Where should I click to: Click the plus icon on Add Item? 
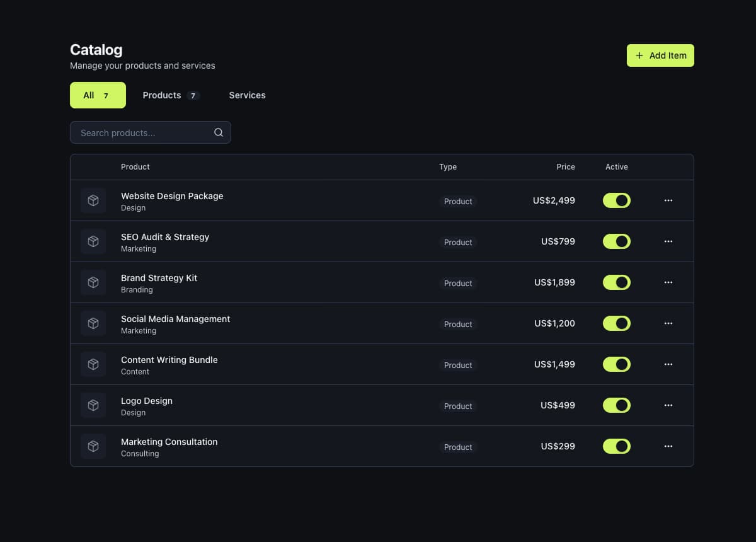[639, 55]
